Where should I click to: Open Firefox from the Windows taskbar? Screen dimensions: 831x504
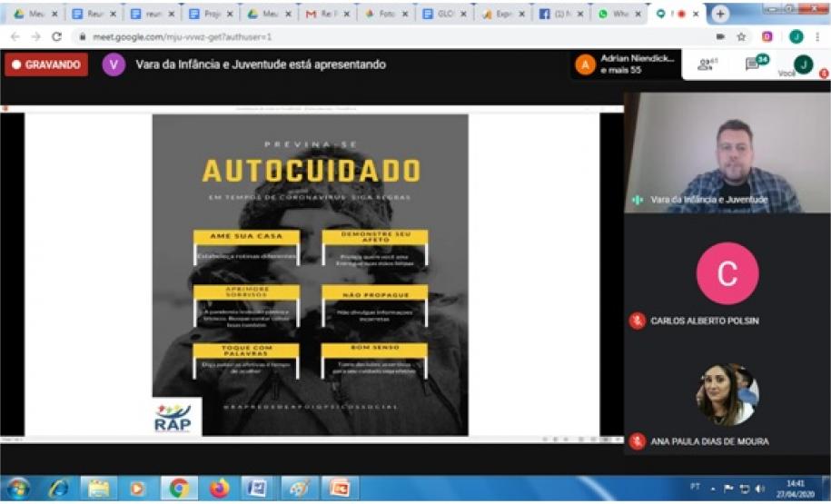[x=219, y=489]
